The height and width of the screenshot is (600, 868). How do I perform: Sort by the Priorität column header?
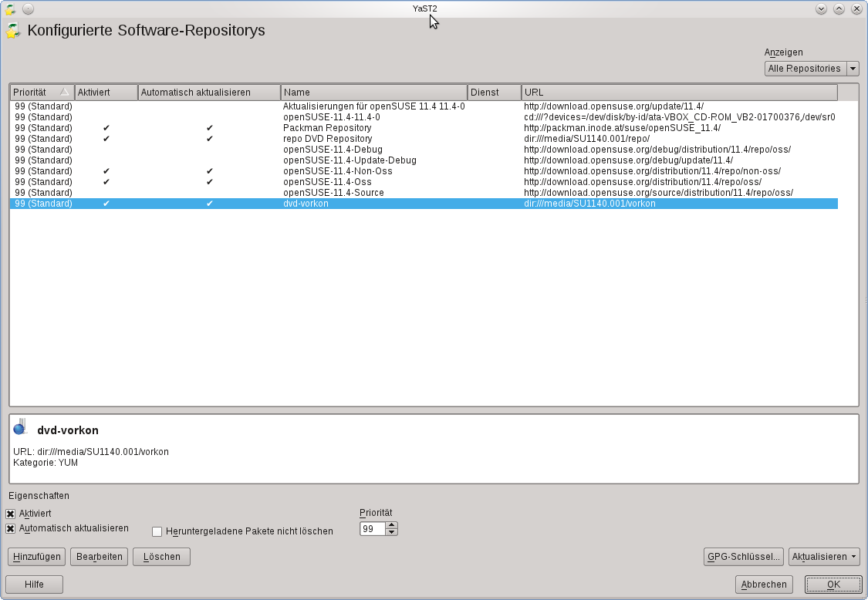point(42,93)
